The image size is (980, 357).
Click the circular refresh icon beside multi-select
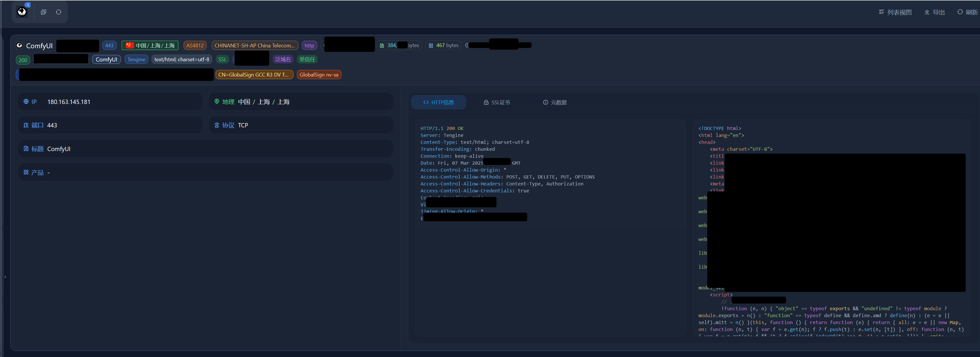point(59,12)
